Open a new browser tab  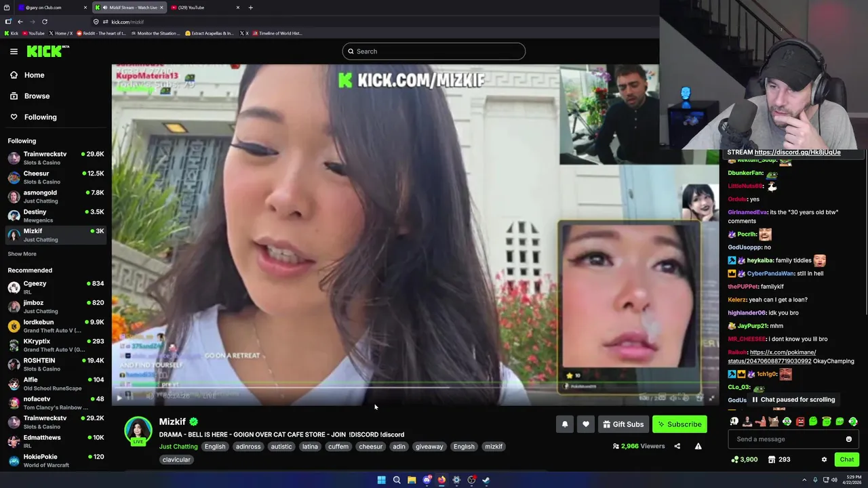[x=250, y=7]
